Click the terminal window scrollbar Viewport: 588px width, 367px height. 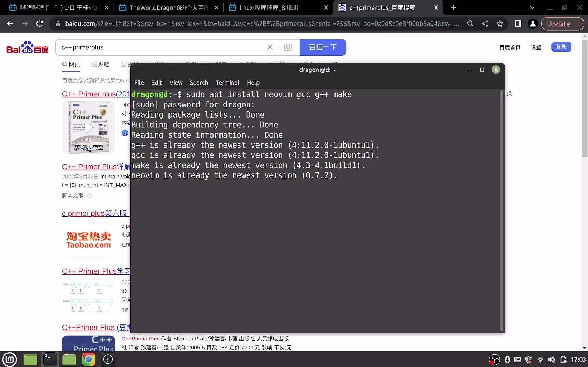coord(502,211)
